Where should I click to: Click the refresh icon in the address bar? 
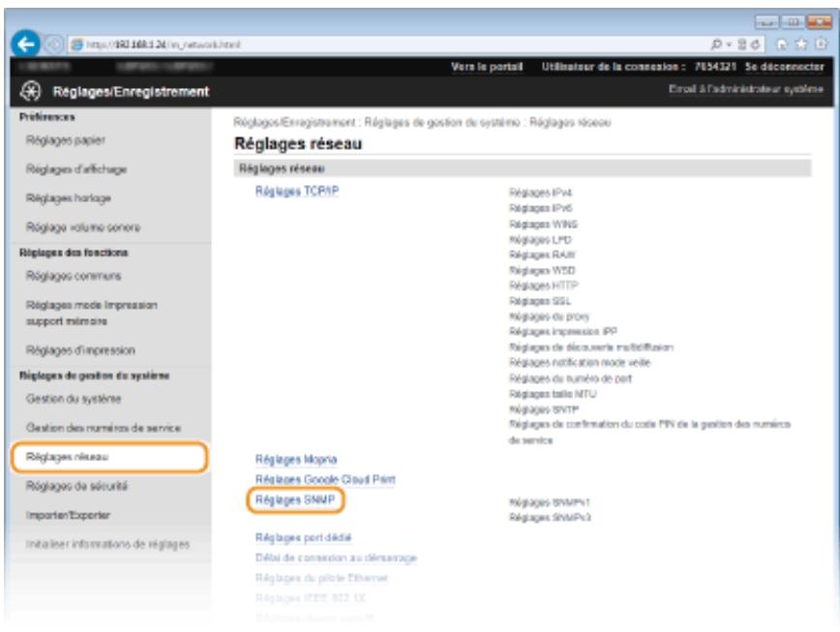pyautogui.click(x=756, y=45)
